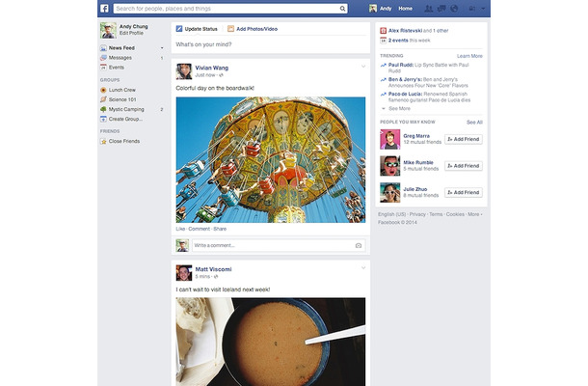Click Greg Marra's profile thumbnail
Image resolution: width=588 pixels, height=386 pixels.
[390, 139]
